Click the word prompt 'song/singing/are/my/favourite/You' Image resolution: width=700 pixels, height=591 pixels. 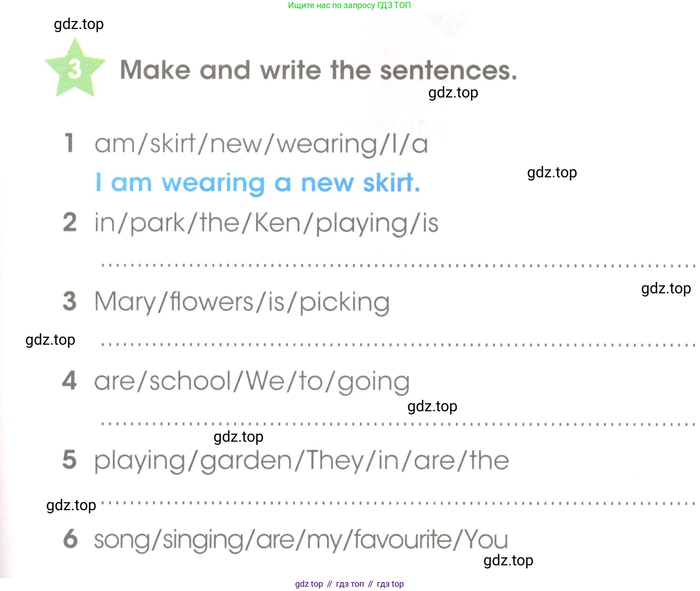(301, 540)
